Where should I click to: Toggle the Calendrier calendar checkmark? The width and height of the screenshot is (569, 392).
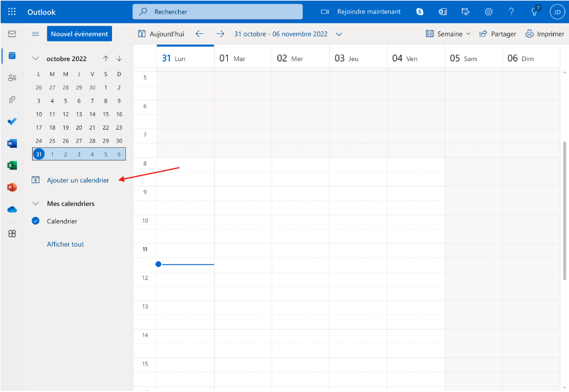pos(35,221)
